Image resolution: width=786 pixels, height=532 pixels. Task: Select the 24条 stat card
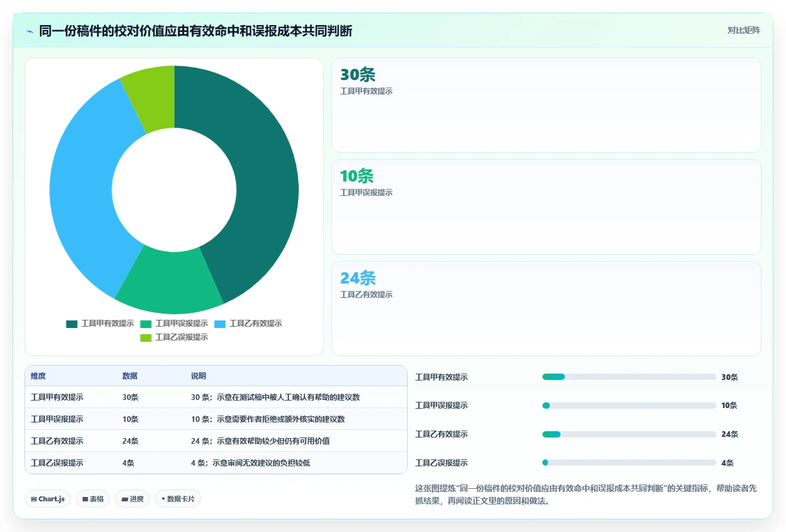point(546,309)
